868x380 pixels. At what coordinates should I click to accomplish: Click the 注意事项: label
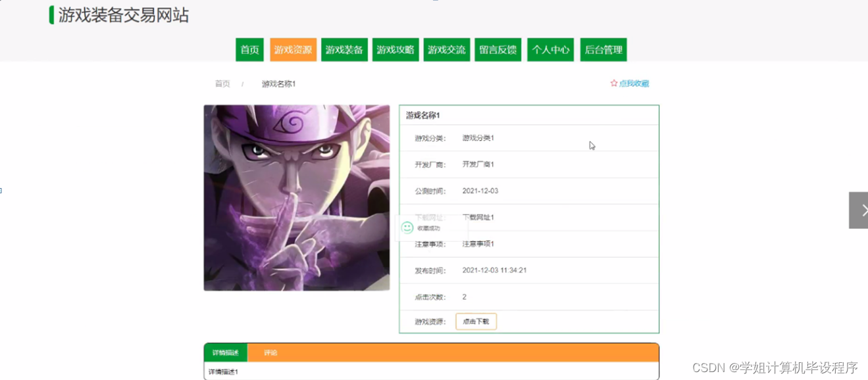[x=430, y=244]
